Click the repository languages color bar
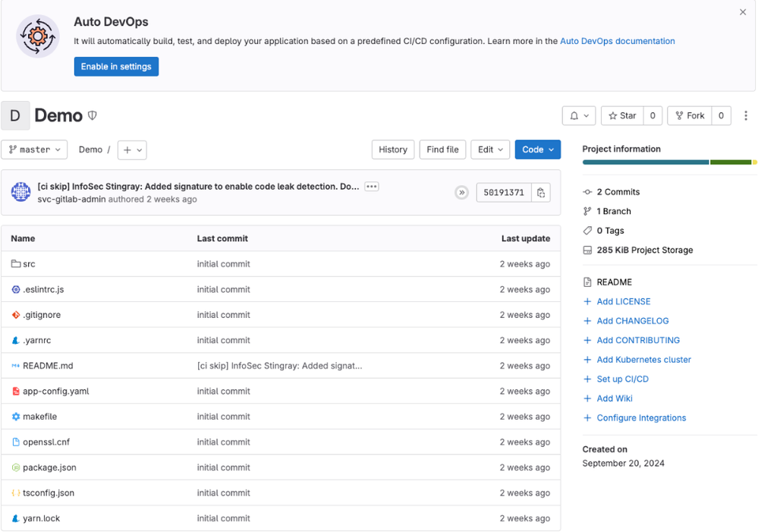The height and width of the screenshot is (532, 758). click(668, 162)
